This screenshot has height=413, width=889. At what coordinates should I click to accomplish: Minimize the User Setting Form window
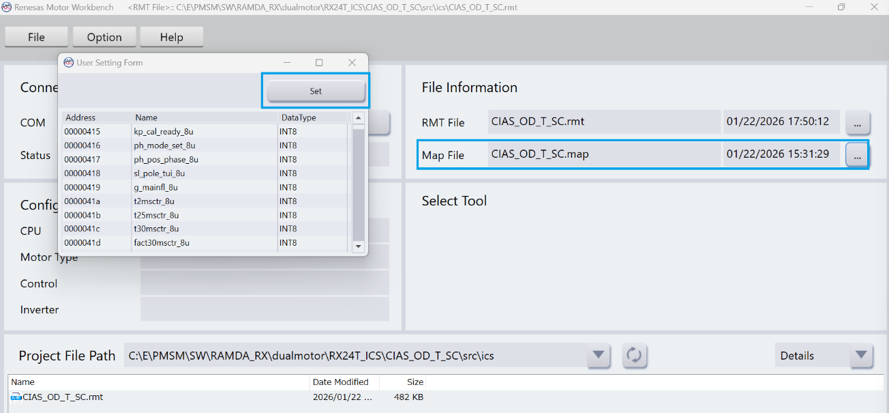click(287, 62)
